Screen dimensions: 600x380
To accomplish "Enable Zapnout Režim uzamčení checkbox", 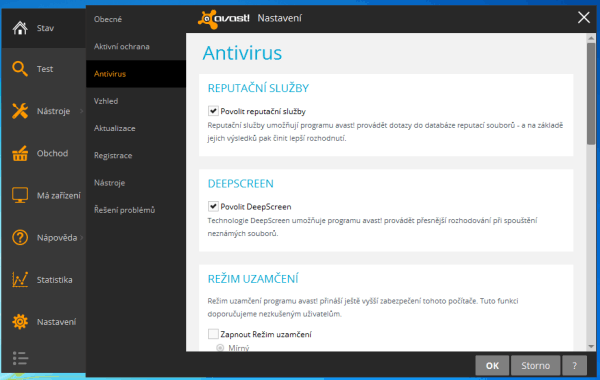I will point(213,334).
